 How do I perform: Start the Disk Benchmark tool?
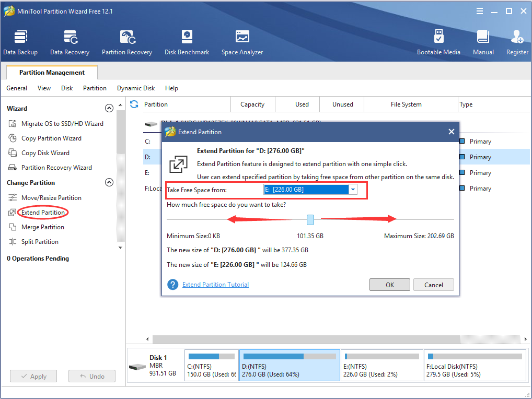(x=187, y=42)
